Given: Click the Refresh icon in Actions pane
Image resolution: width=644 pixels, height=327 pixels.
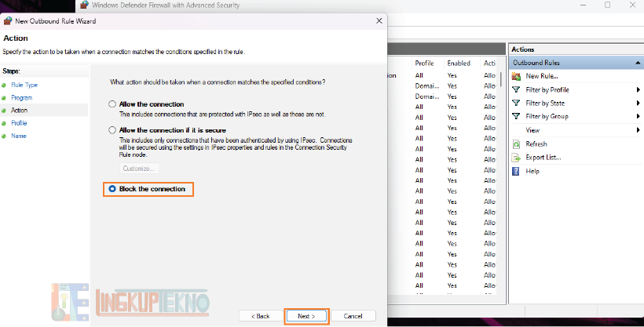Looking at the screenshot, I should [x=516, y=144].
